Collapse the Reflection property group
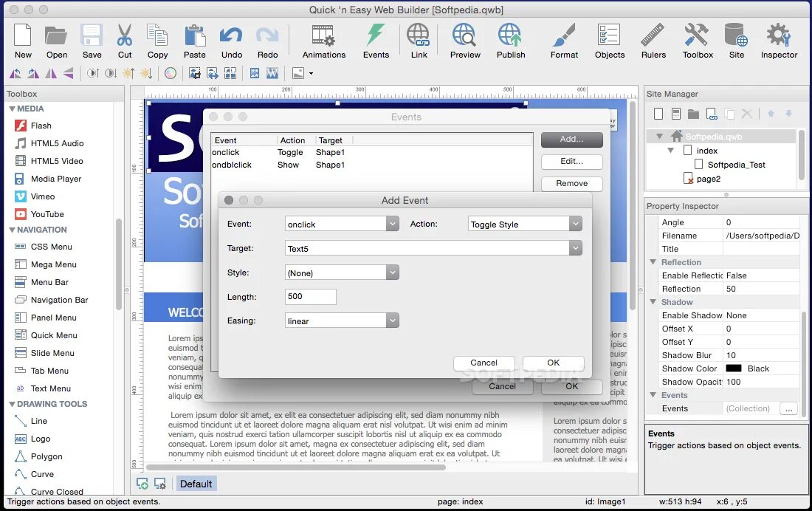This screenshot has height=511, width=812. 653,262
